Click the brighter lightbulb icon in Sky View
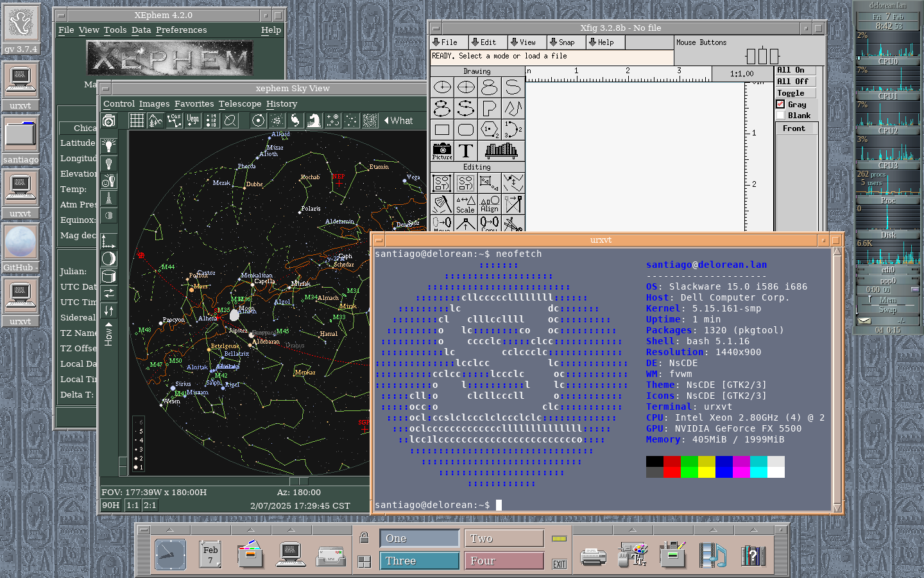This screenshot has width=924, height=578. (109, 146)
